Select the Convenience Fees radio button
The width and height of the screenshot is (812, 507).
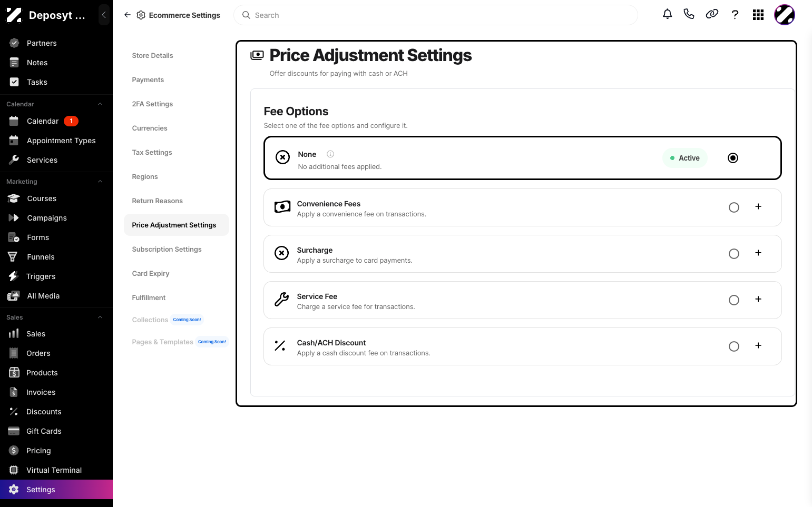pyautogui.click(x=734, y=207)
